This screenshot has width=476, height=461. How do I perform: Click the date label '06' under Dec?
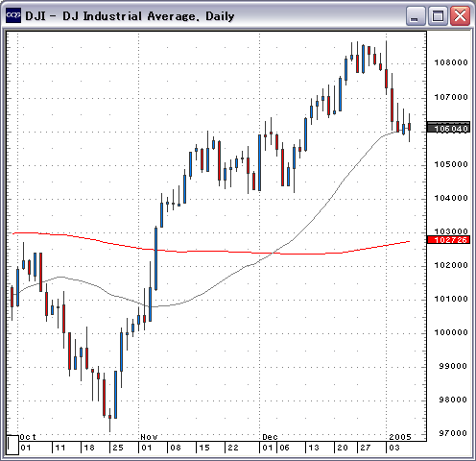pos(284,448)
